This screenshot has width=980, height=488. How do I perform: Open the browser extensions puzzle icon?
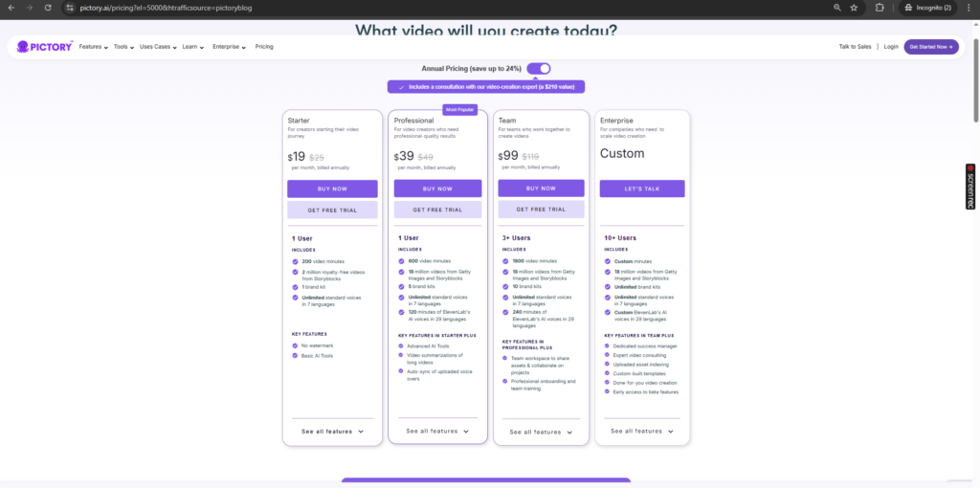[x=880, y=8]
